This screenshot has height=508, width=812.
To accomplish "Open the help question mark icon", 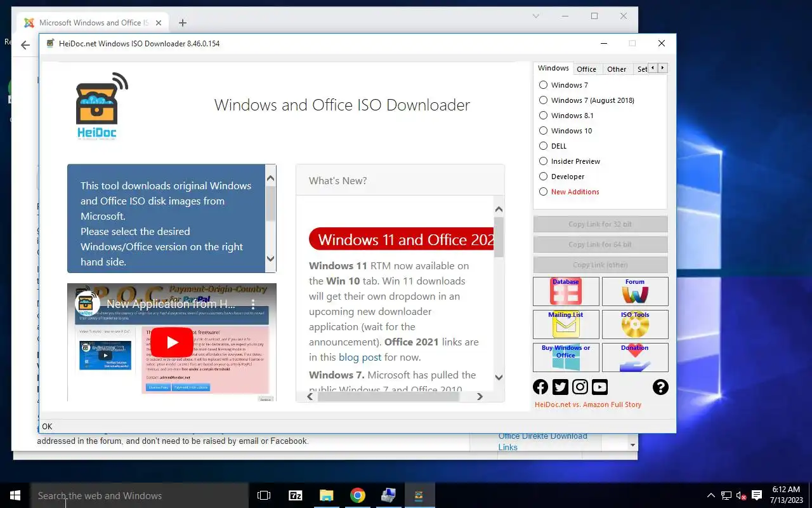I will coord(660,387).
